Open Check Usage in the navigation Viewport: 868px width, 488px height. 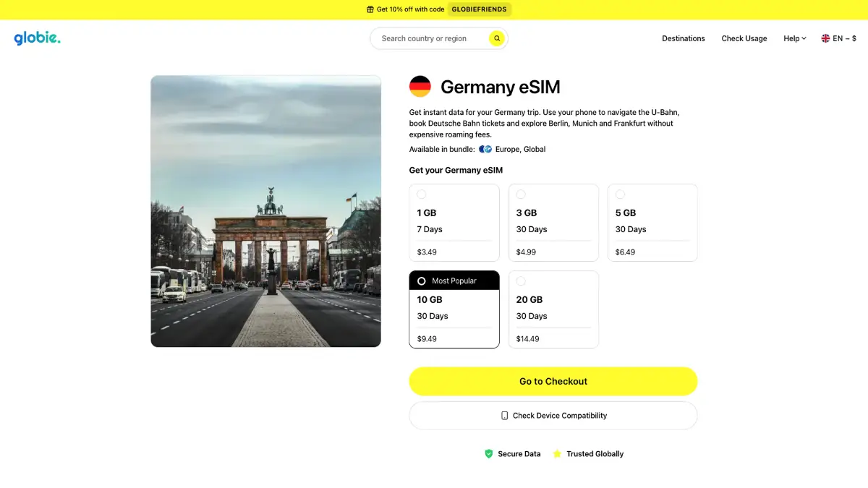click(x=744, y=38)
